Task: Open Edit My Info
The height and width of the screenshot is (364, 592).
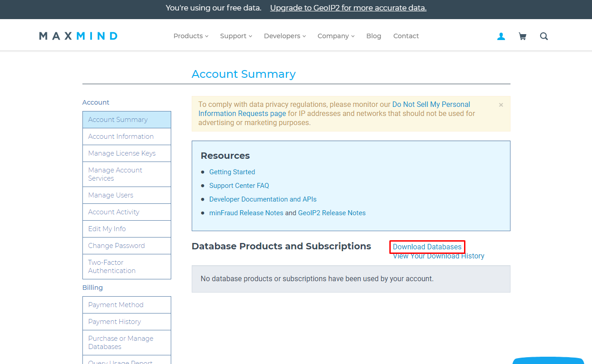Action: (x=127, y=229)
